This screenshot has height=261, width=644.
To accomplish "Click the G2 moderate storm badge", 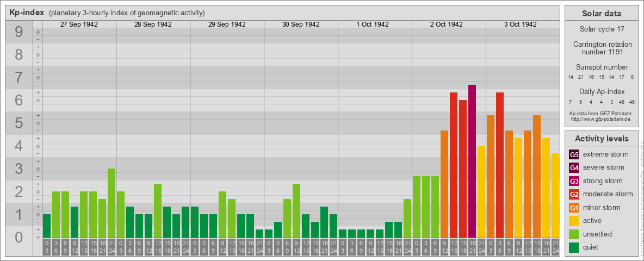I will pyautogui.click(x=574, y=194).
